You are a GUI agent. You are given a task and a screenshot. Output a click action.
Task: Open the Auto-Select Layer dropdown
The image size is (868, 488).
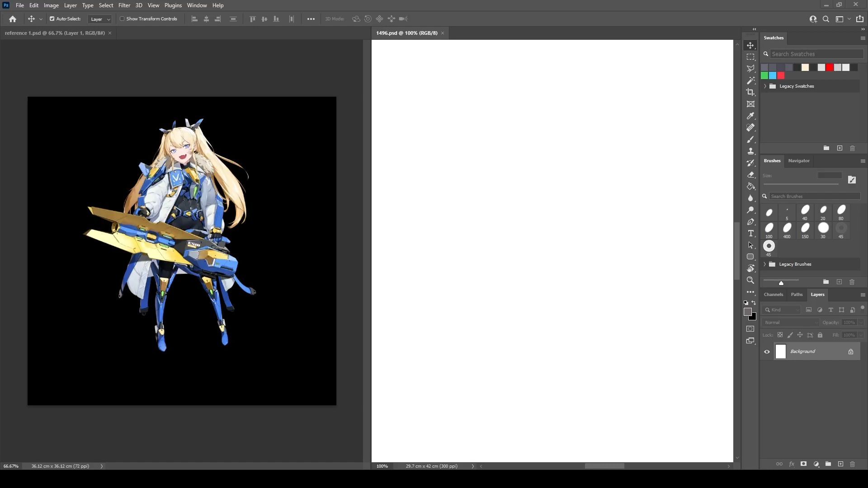point(100,19)
